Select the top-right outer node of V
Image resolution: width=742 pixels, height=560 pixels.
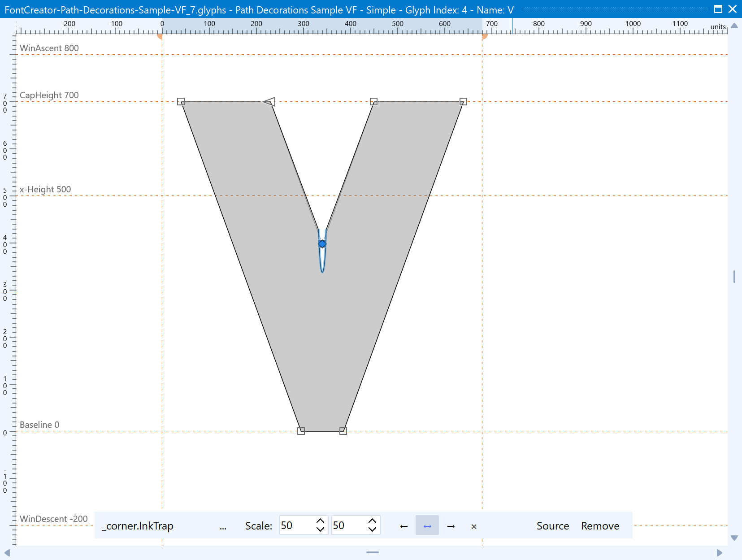point(463,102)
